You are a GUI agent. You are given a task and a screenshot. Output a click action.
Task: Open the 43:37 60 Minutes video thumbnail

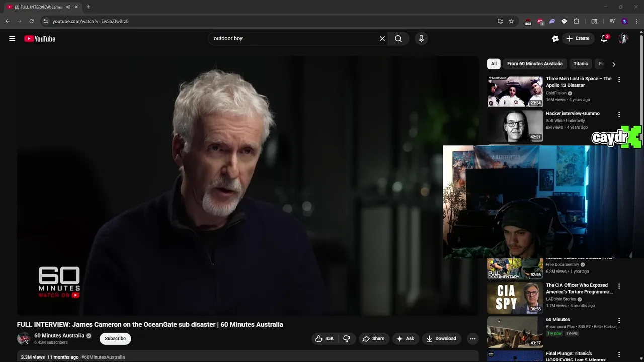pyautogui.click(x=515, y=332)
